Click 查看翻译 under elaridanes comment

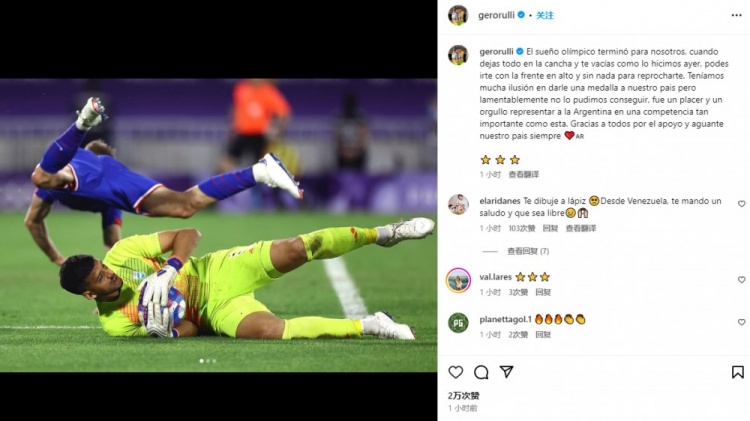[581, 228]
